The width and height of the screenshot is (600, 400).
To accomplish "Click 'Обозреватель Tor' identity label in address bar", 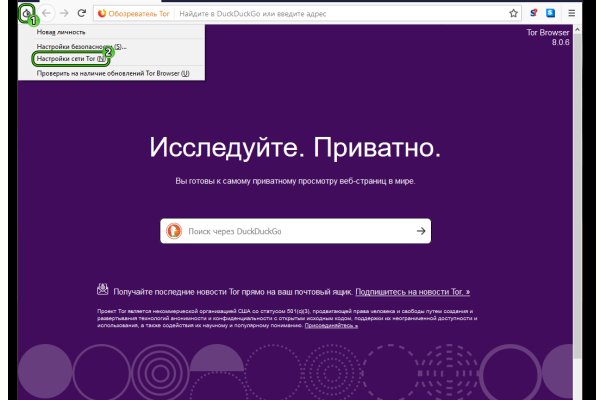I will click(133, 14).
